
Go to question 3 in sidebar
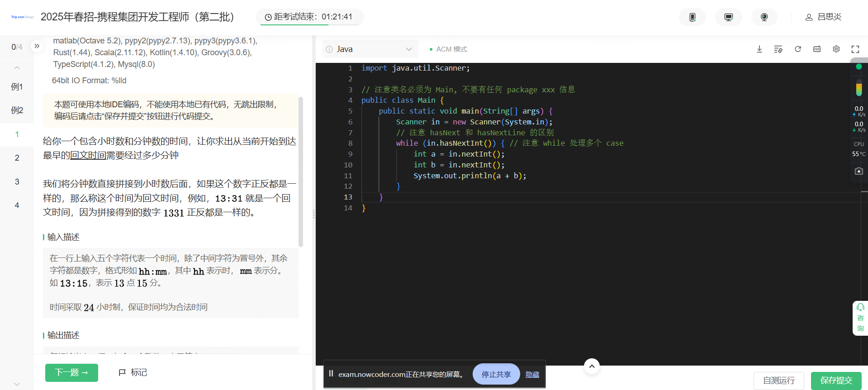(17, 182)
